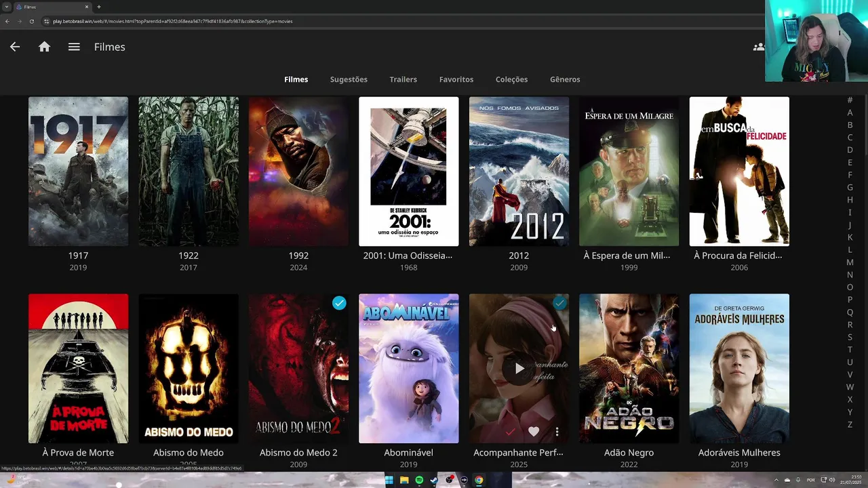Jump to letter Z in the alphabet picker
This screenshot has height=488, width=868.
pos(850,424)
